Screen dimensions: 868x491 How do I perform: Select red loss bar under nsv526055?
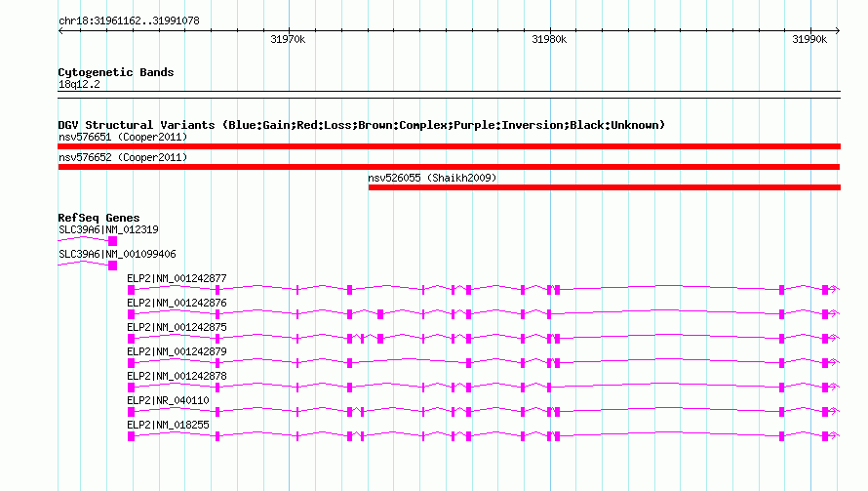(605, 187)
